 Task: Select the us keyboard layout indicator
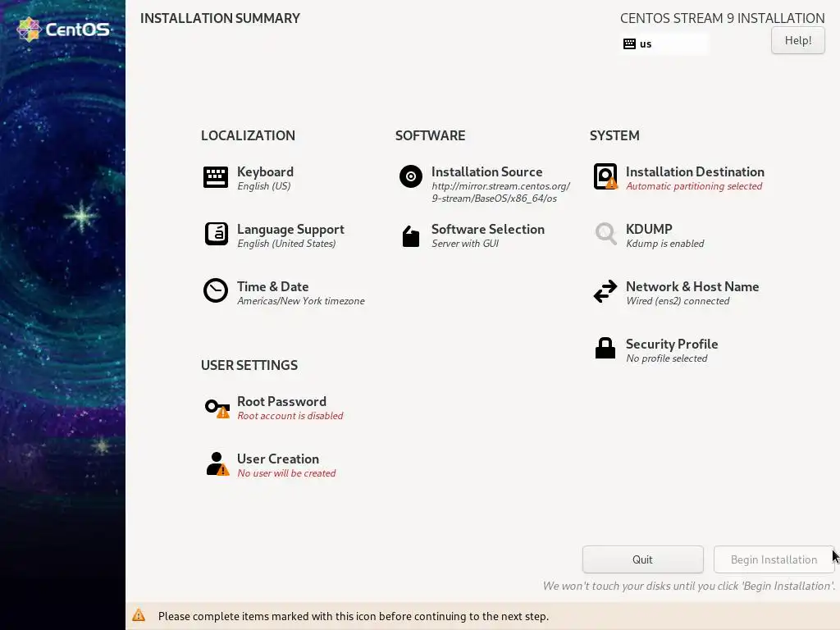(x=664, y=44)
